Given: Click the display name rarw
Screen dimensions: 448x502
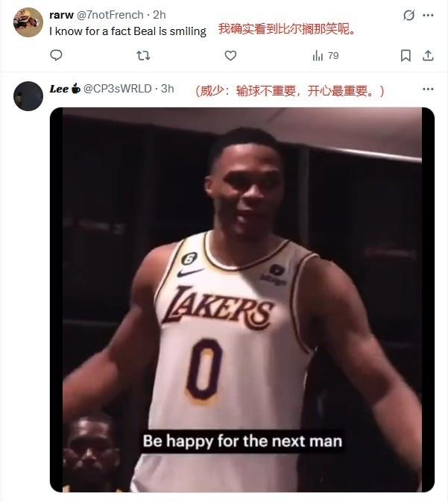Looking at the screenshot, I should (x=61, y=14).
